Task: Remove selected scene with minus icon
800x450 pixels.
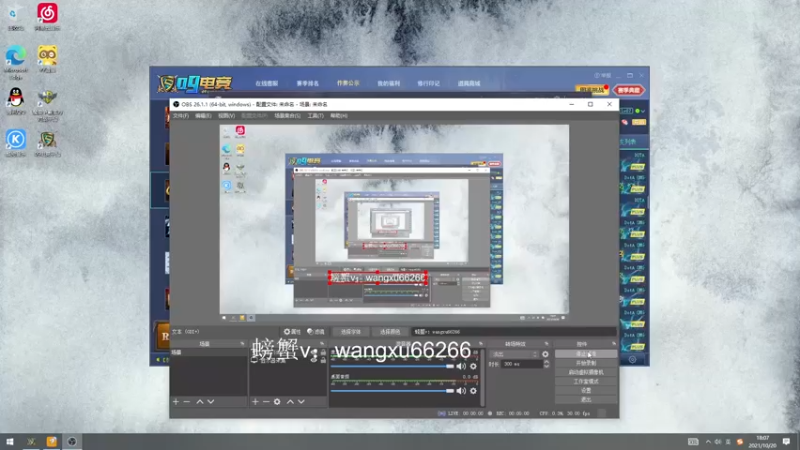Action: (187, 402)
